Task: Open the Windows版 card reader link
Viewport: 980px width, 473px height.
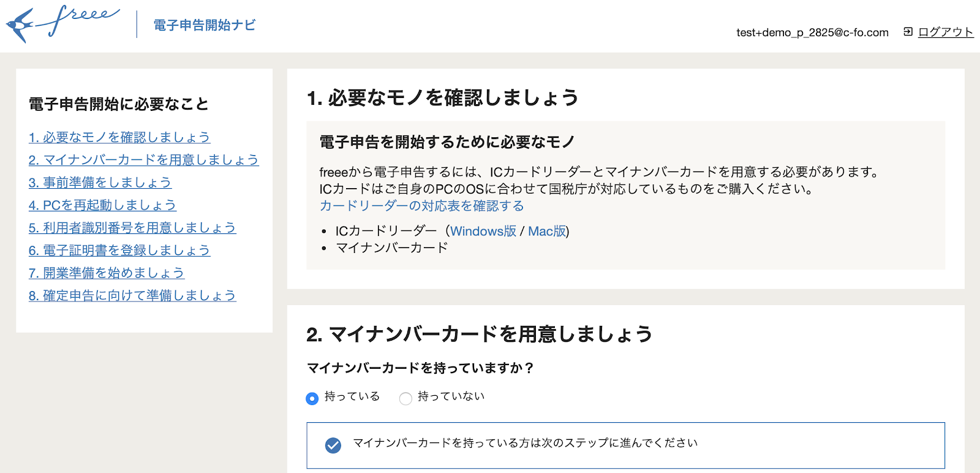Action: 483,231
